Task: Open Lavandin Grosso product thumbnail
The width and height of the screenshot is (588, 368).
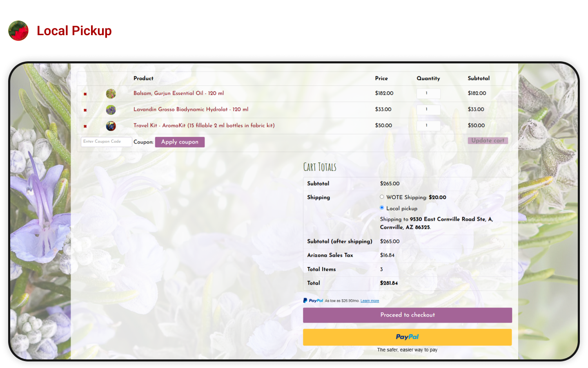Action: (x=111, y=110)
